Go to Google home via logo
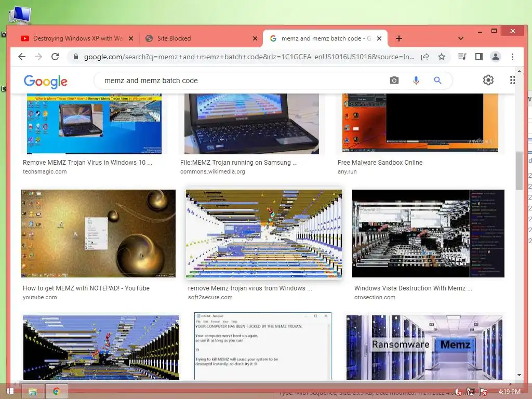The image size is (532, 399). coord(46,82)
